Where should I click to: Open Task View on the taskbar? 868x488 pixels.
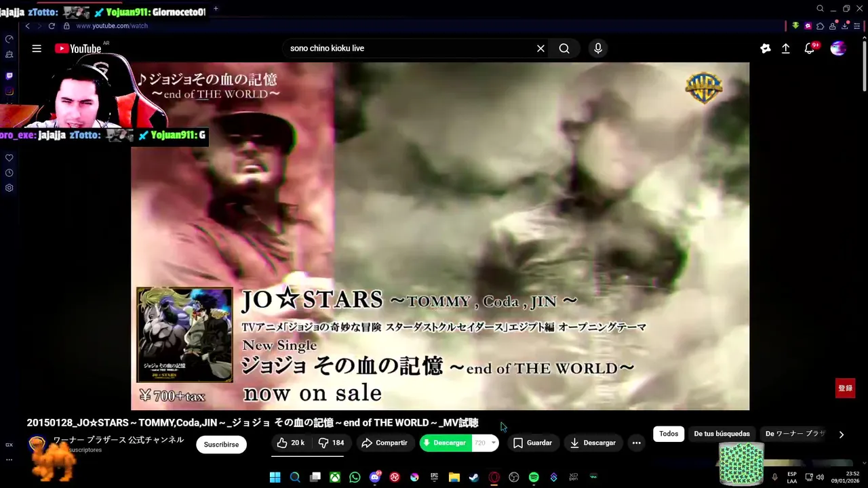click(315, 477)
